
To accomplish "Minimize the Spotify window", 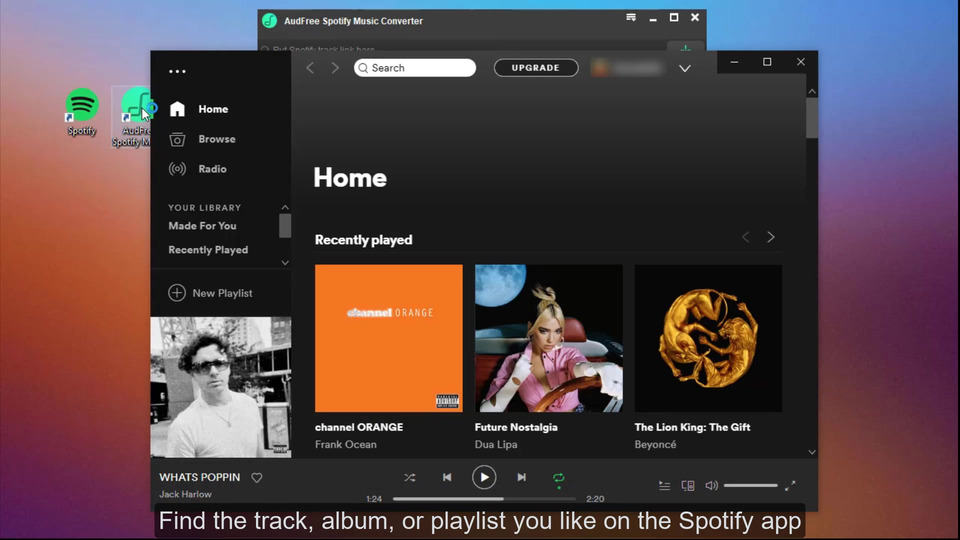I will (x=734, y=62).
